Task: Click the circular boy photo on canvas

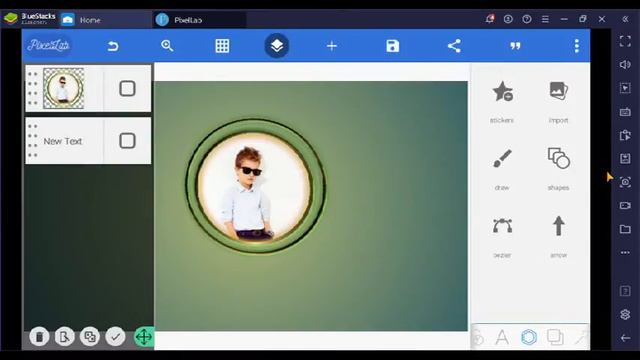Action: pyautogui.click(x=256, y=187)
